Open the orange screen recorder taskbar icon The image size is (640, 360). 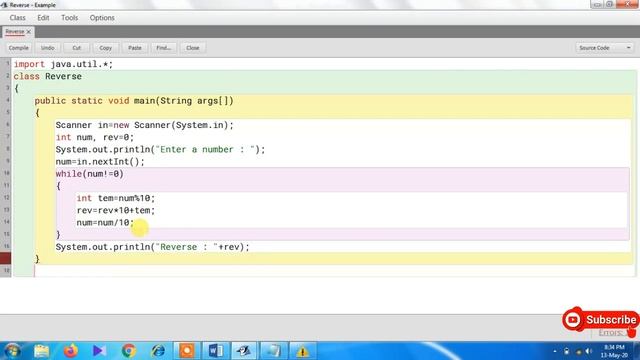(x=187, y=351)
